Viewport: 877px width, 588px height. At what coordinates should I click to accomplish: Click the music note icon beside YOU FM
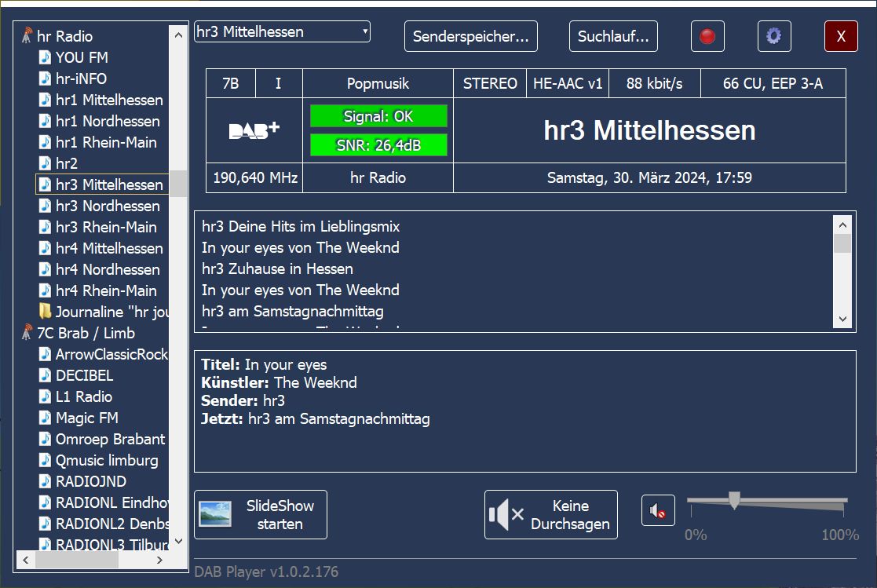point(46,57)
